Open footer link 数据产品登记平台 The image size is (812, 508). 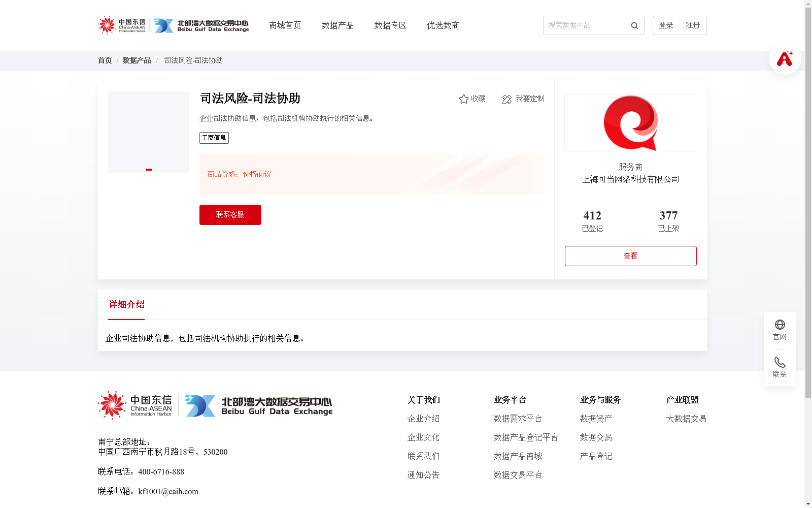(x=526, y=437)
